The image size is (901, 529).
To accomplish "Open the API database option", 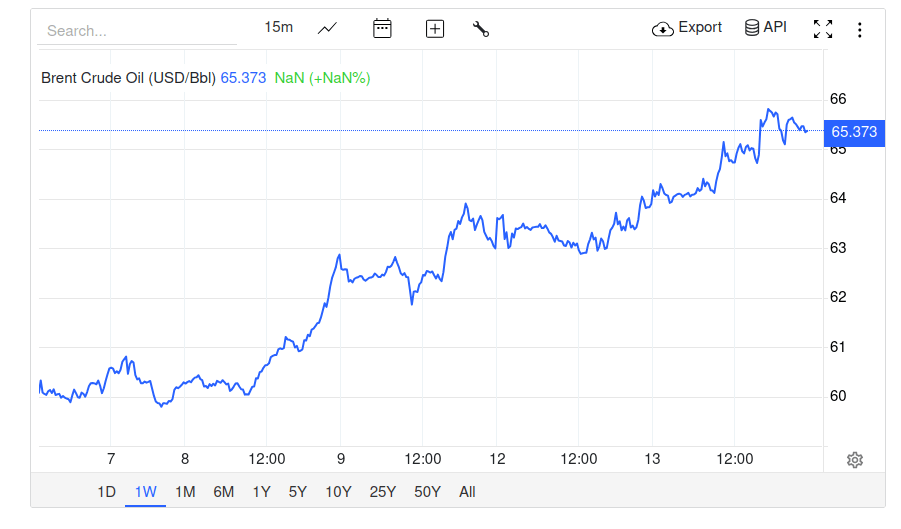I will (766, 28).
